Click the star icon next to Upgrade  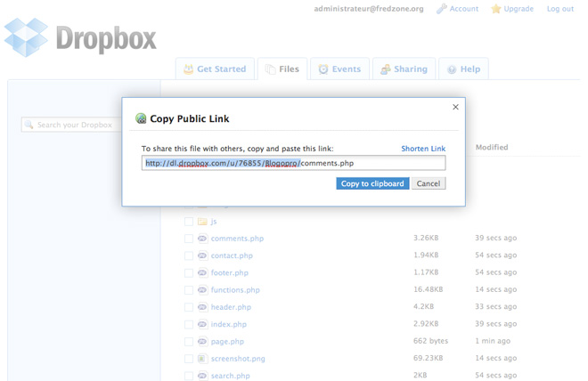tap(495, 9)
